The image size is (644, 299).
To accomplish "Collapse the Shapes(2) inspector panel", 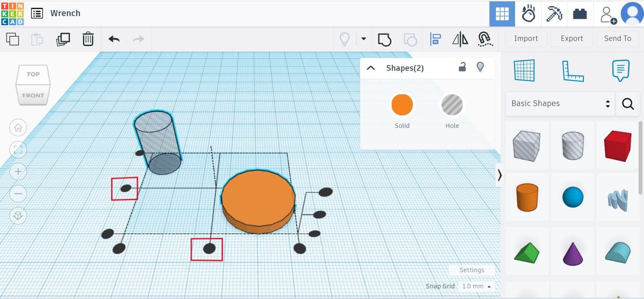I will pyautogui.click(x=370, y=68).
